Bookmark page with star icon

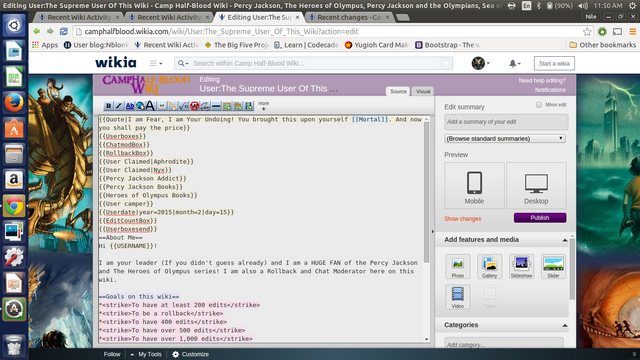587,31
